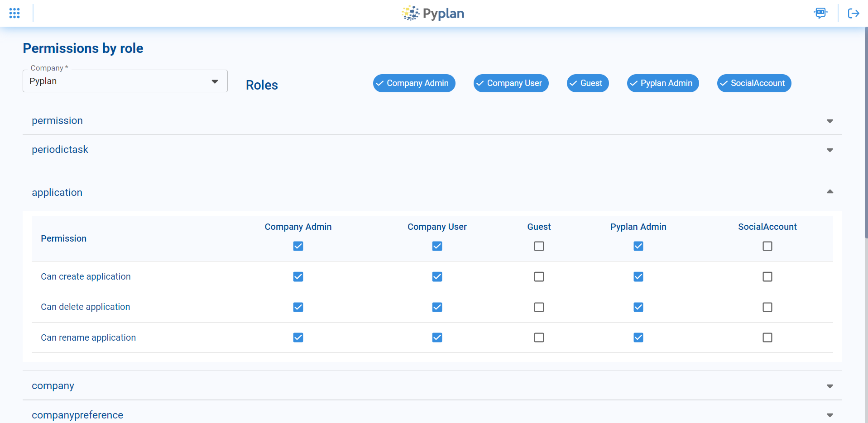Click the Can create application link
The width and height of the screenshot is (868, 423).
[86, 276]
